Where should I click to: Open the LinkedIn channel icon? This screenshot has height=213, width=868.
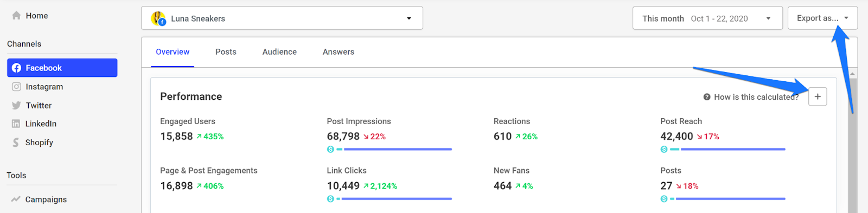coord(16,124)
